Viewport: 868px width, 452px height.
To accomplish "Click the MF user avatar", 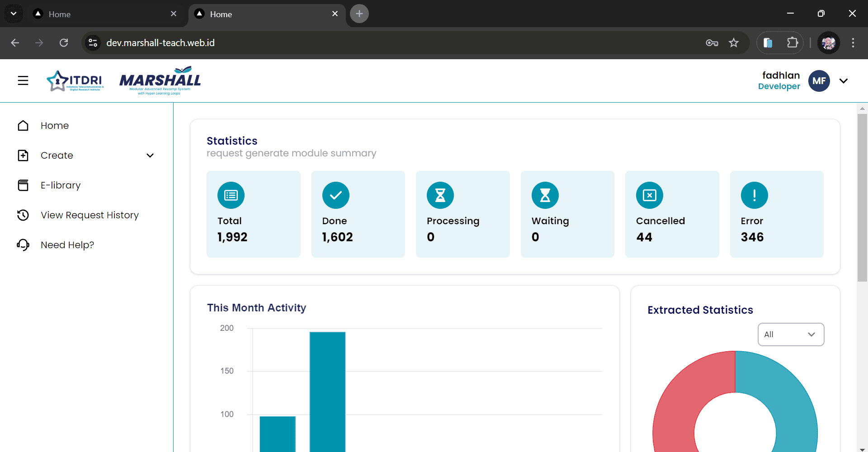I will point(819,81).
